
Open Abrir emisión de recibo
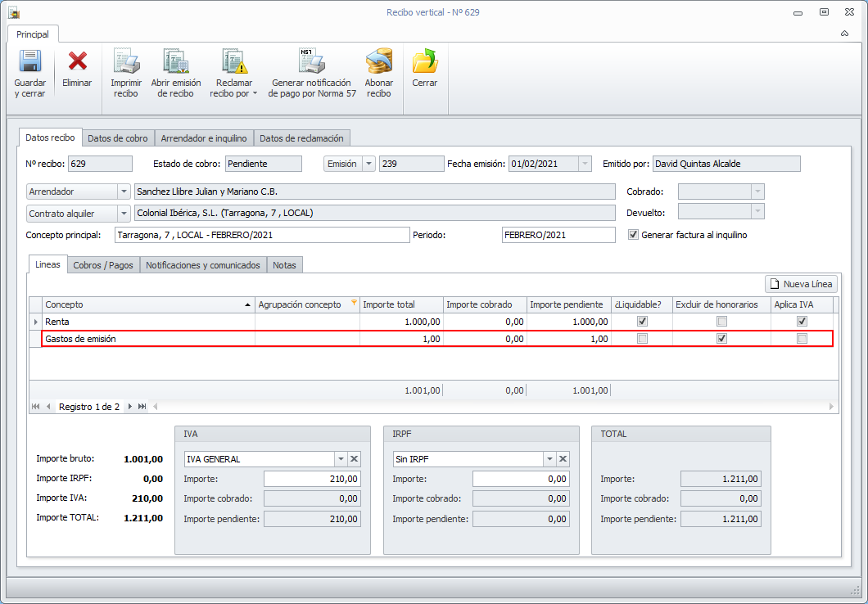[175, 62]
